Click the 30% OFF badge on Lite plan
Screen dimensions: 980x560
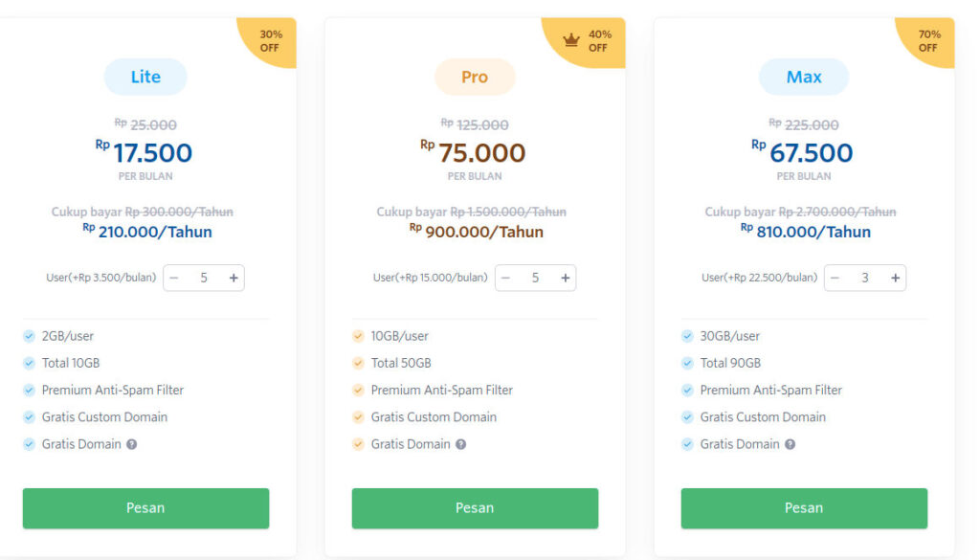271,40
